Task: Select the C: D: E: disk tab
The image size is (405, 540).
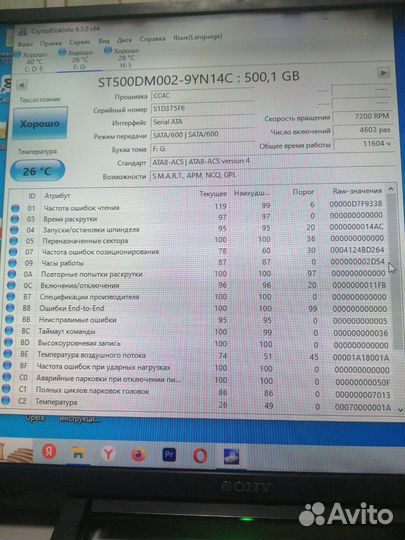Action: [x=31, y=62]
